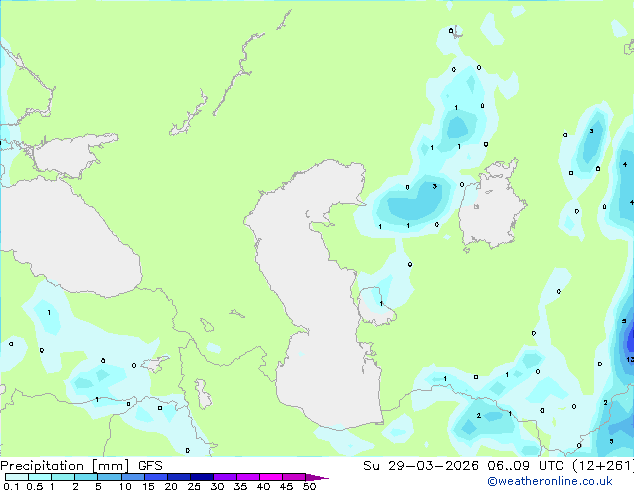This screenshot has height=490, width=634.
Task: Click the legend label "50"
Action: pos(309,486)
